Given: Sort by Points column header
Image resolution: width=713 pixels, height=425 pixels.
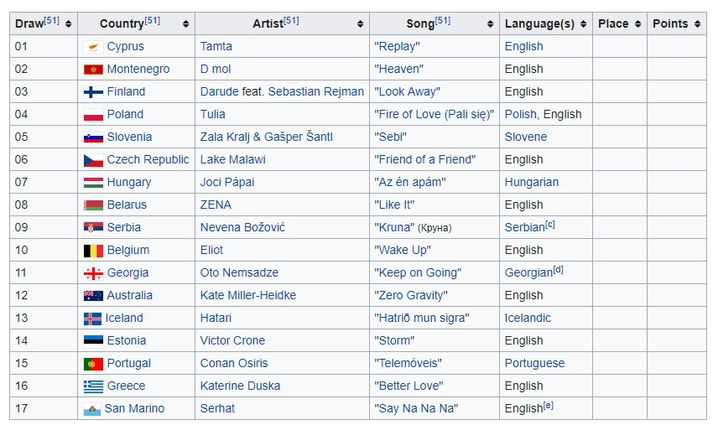Looking at the screenshot, I should click(x=677, y=24).
